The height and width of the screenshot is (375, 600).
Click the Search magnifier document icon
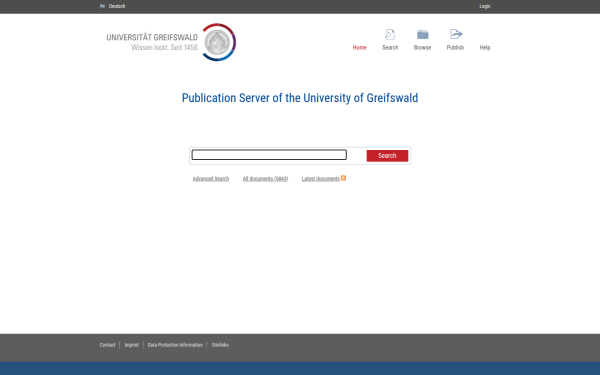tap(390, 34)
